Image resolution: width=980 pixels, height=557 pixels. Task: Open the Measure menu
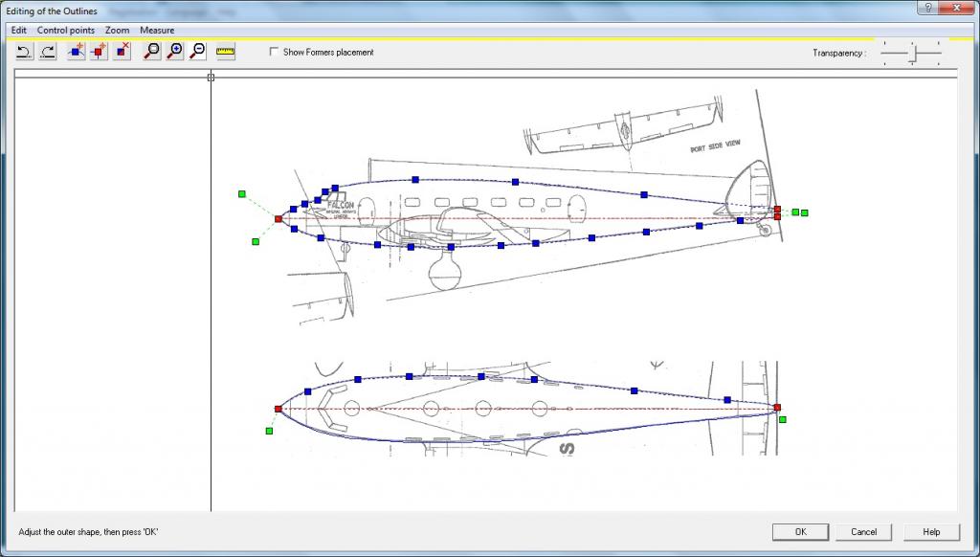(157, 31)
